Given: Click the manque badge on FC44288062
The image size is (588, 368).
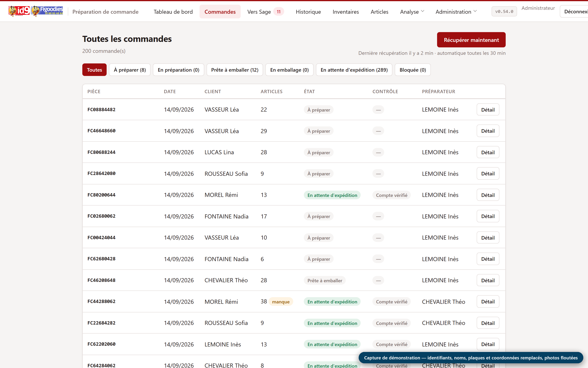Looking at the screenshot, I should (281, 302).
